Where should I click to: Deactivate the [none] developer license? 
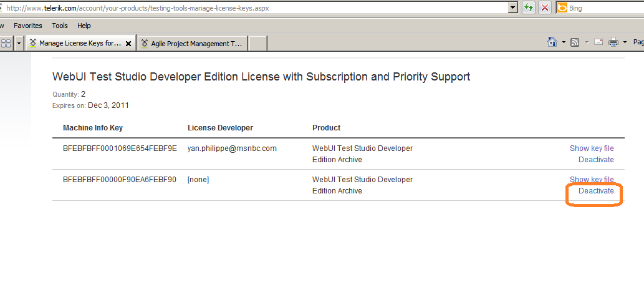click(x=596, y=191)
